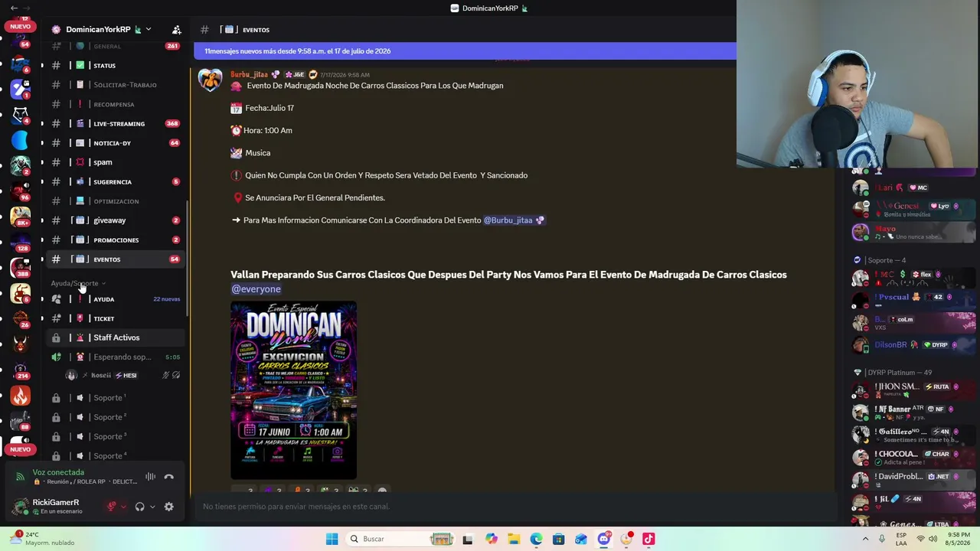This screenshot has height=551, width=980.
Task: Open Microsoft Store from the taskbar
Action: point(559,539)
